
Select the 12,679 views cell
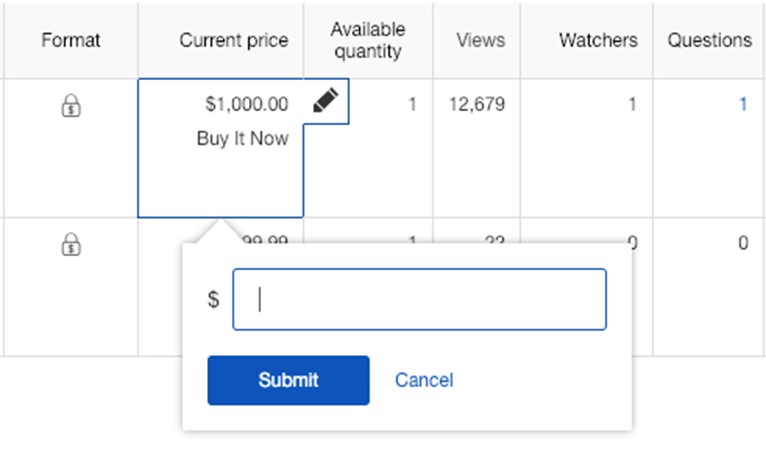click(x=477, y=104)
